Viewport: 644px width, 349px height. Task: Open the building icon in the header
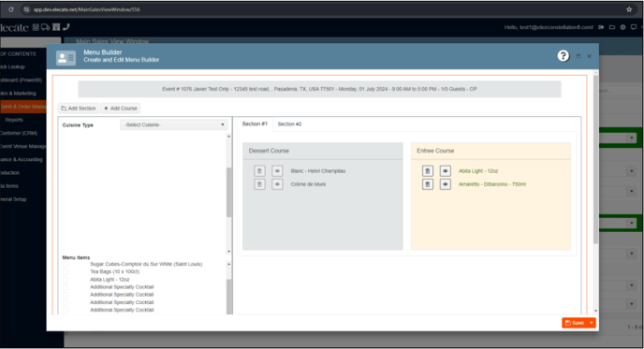56,27
